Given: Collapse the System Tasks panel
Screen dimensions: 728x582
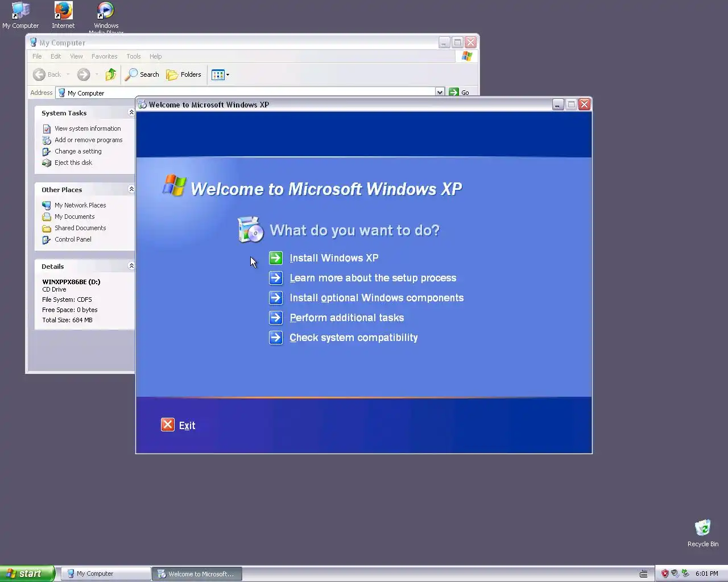Looking at the screenshot, I should pos(131,113).
